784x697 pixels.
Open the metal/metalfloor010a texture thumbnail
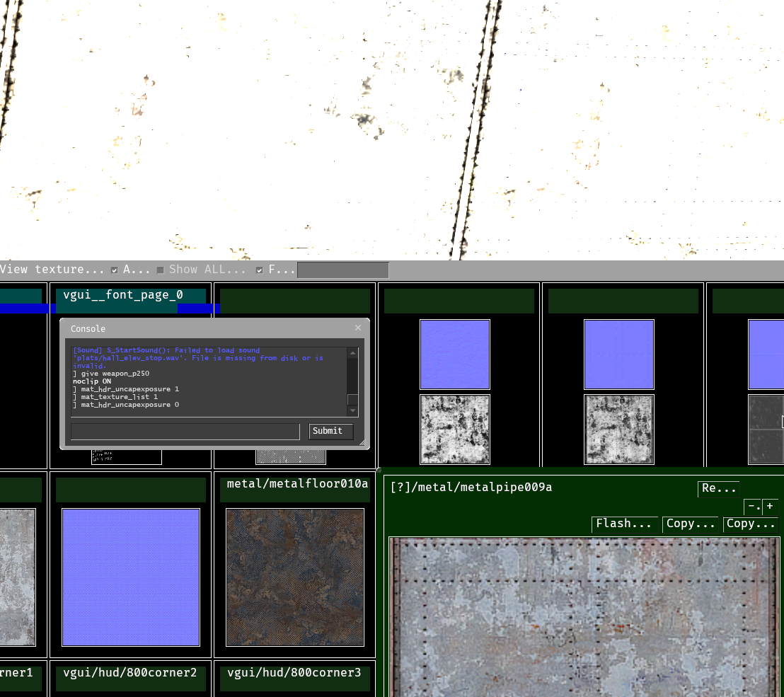click(x=294, y=577)
